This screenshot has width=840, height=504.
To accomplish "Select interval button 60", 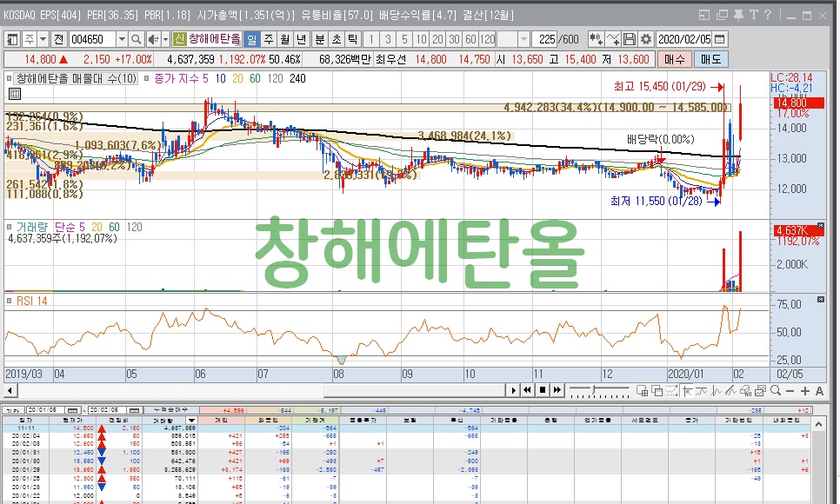I will point(471,39).
